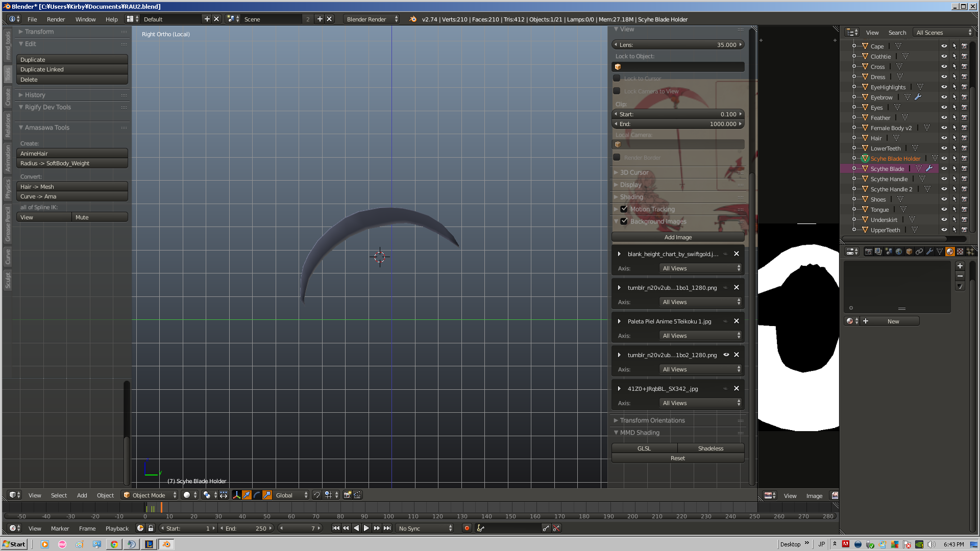Click the Shadeless button in MMD Shading
The width and height of the screenshot is (980, 551).
(710, 448)
